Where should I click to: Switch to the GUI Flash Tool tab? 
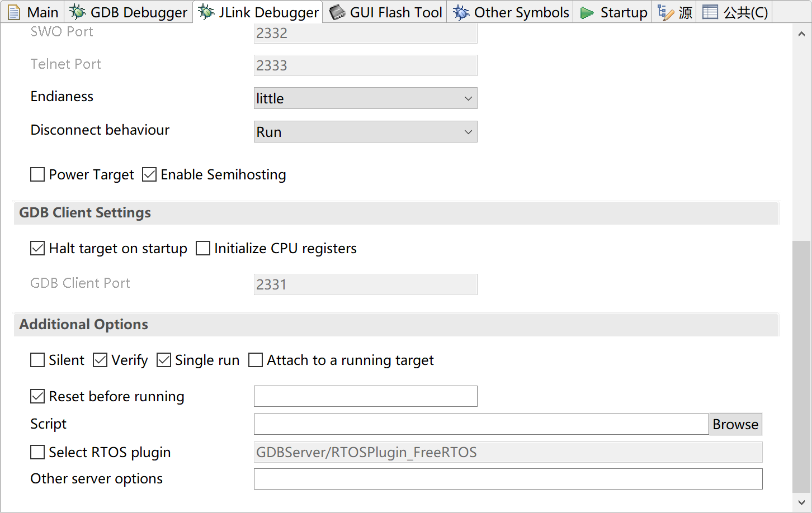click(396, 12)
